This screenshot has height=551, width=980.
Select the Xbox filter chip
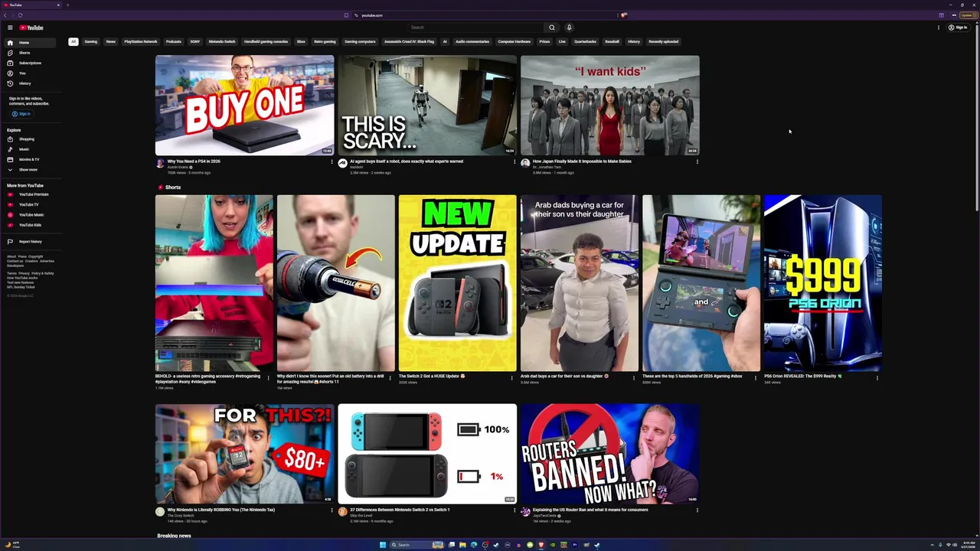301,41
